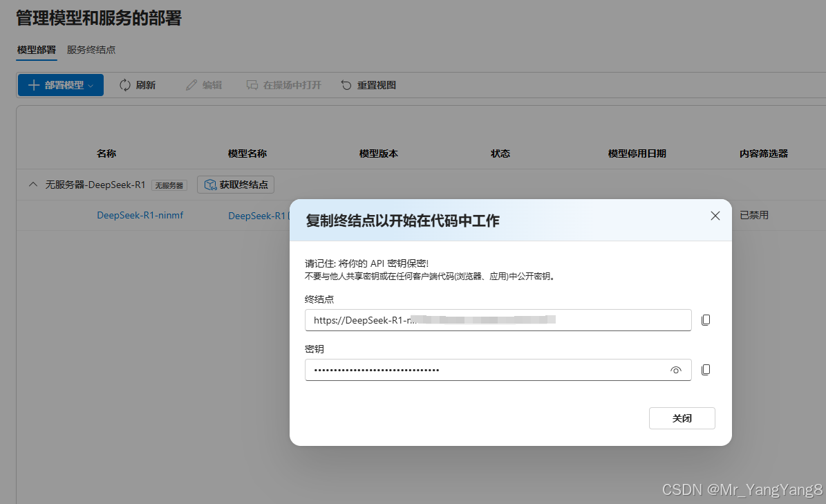Click 重置视图 in the toolbar
The height and width of the screenshot is (504, 826).
click(368, 85)
